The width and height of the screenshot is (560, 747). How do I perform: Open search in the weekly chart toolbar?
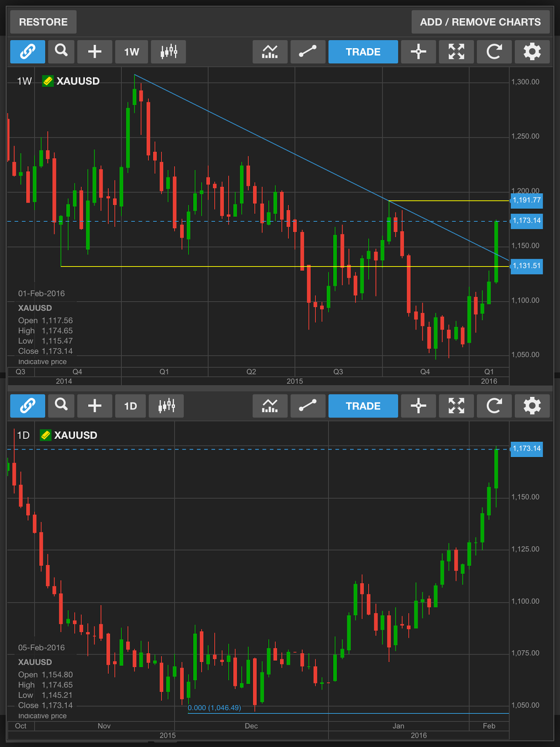point(61,51)
